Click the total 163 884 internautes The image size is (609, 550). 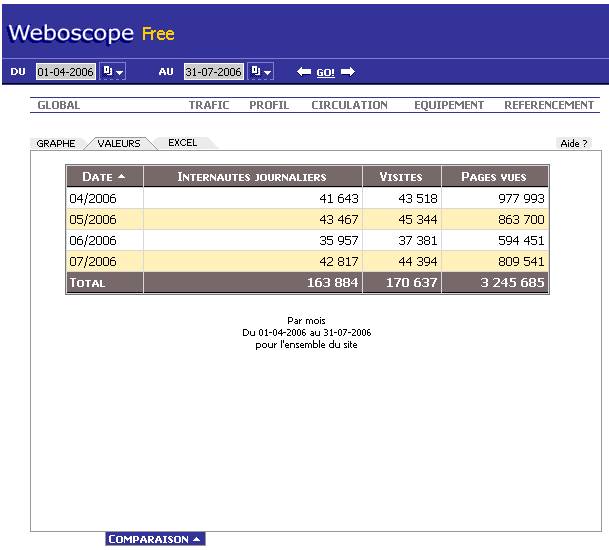tap(332, 282)
